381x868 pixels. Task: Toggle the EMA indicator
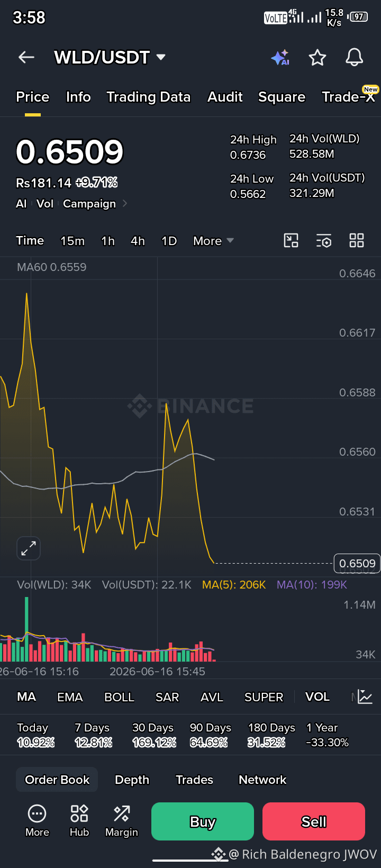click(70, 697)
